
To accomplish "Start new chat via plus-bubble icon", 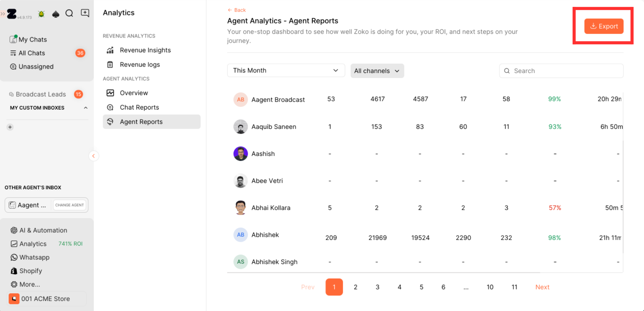I will click(x=85, y=13).
